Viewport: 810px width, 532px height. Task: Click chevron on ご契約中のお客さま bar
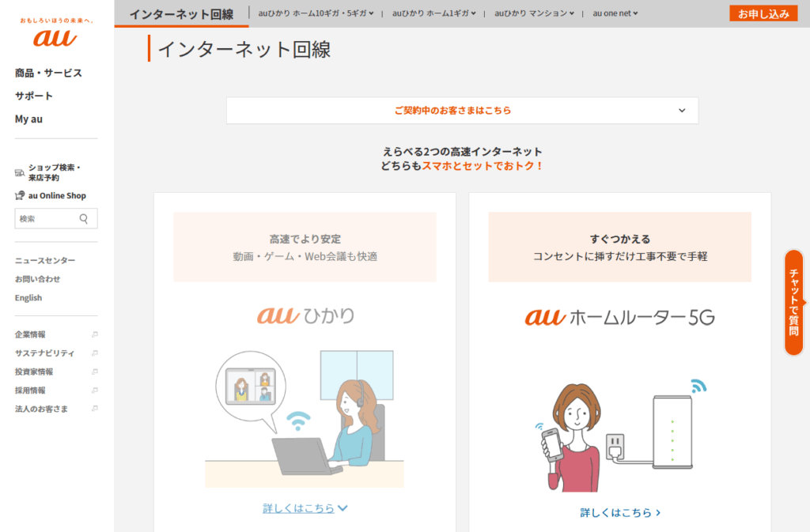click(x=682, y=111)
